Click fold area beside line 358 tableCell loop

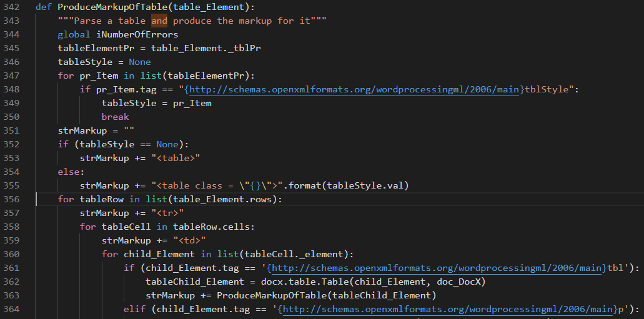[30, 227]
